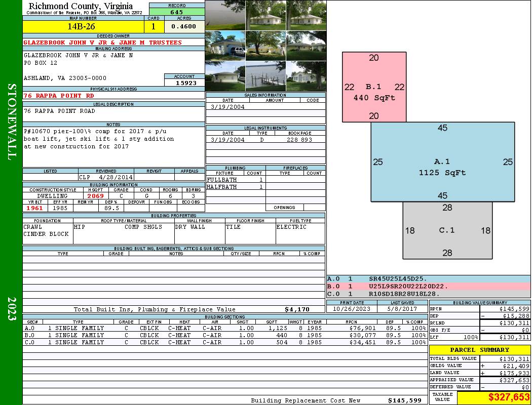This screenshot has height=405, width=532.
Task: Select building section row C.0 single family
Action: point(225,342)
